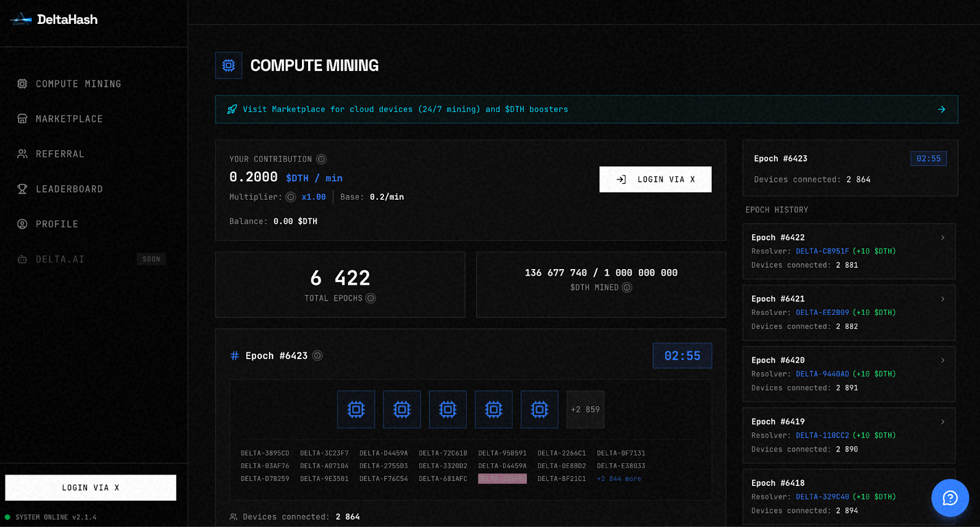Go to the Leaderboard page
The image size is (980, 527).
[69, 189]
